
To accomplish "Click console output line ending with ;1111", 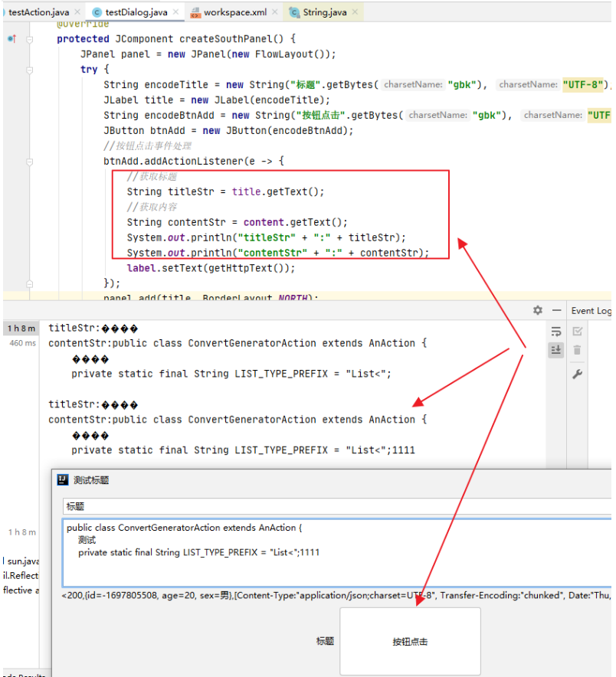I will (x=243, y=450).
